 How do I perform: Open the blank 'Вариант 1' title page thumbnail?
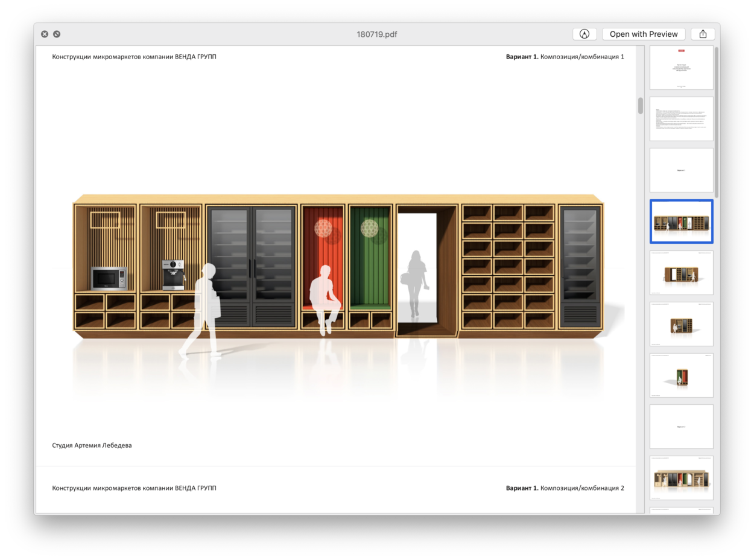(681, 170)
